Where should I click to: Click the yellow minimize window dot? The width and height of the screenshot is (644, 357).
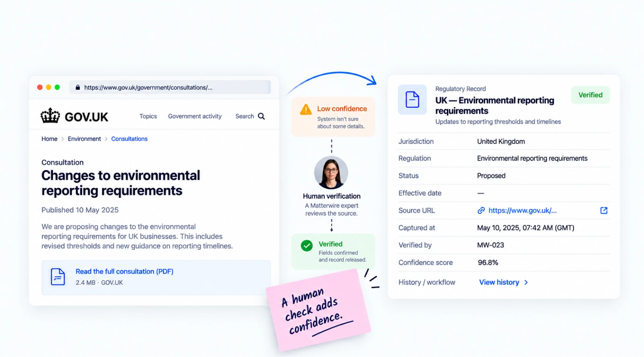pyautogui.click(x=49, y=87)
